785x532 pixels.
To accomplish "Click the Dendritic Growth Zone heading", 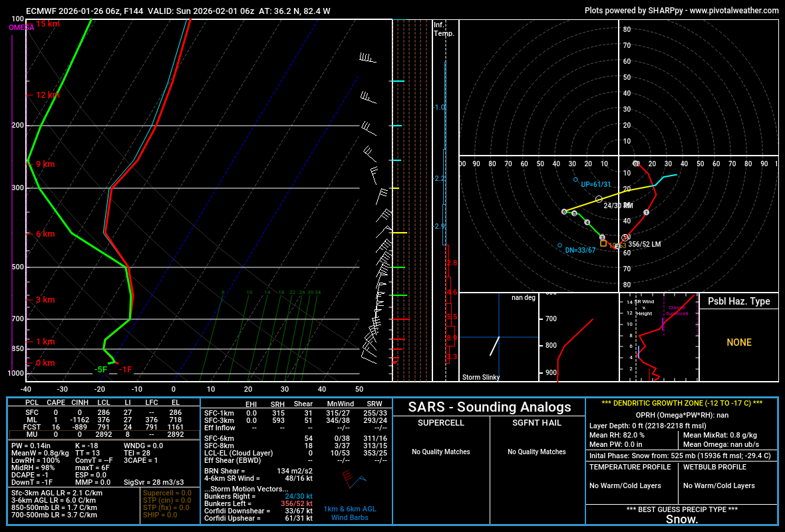I will click(x=682, y=403).
